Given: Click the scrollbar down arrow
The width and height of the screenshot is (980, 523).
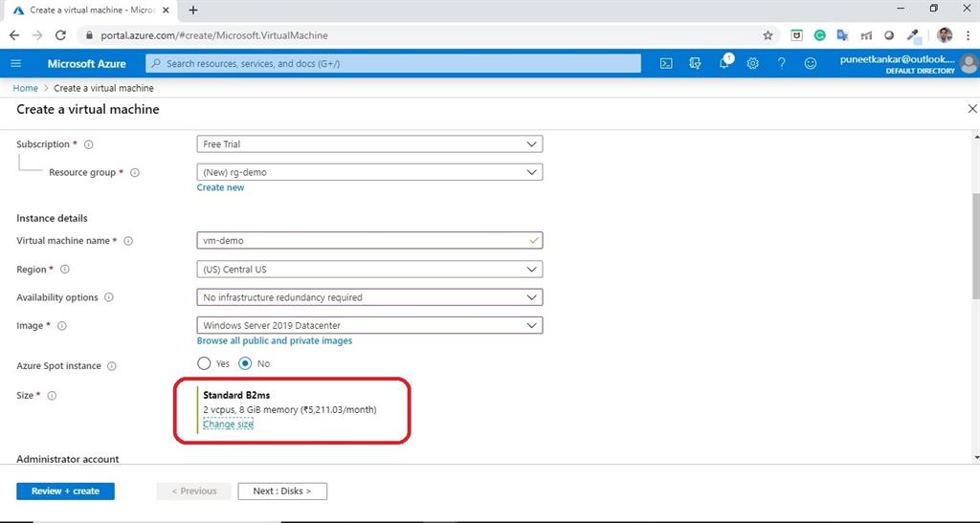Looking at the screenshot, I should tap(975, 457).
